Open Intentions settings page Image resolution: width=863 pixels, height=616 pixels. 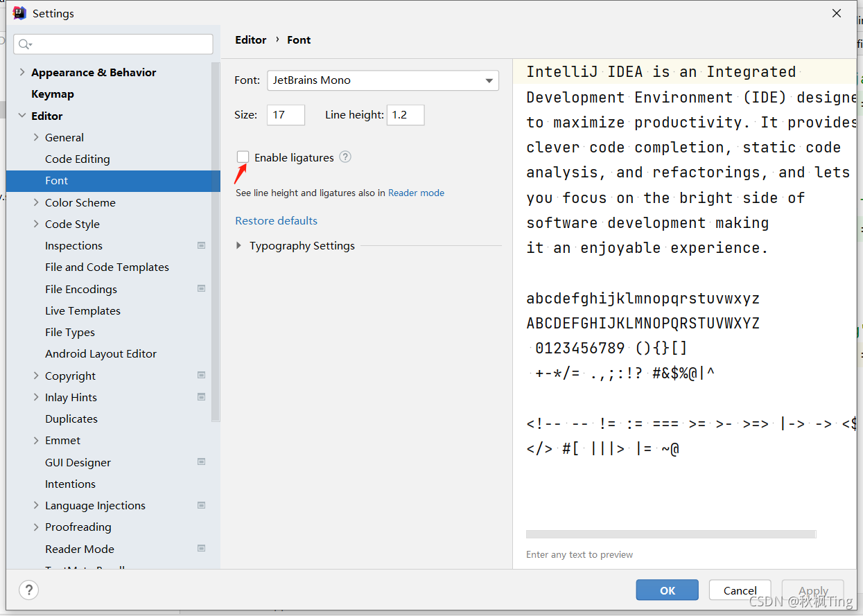(x=70, y=484)
